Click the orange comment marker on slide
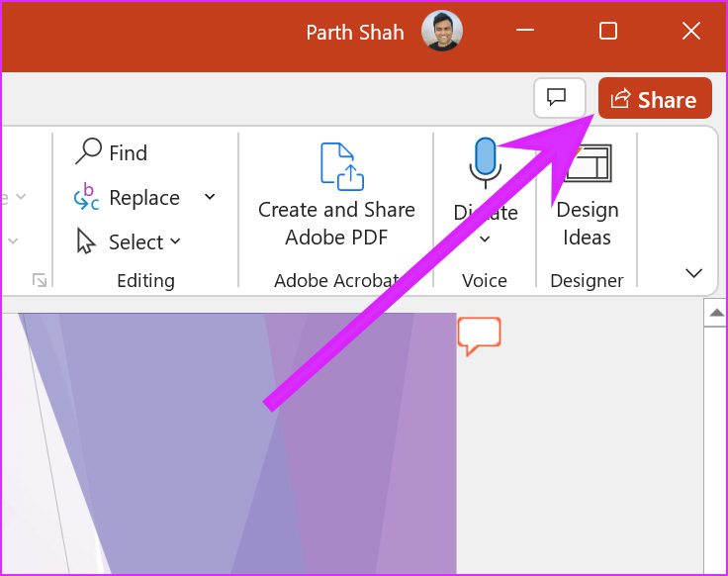This screenshot has height=576, width=728. pyautogui.click(x=479, y=336)
